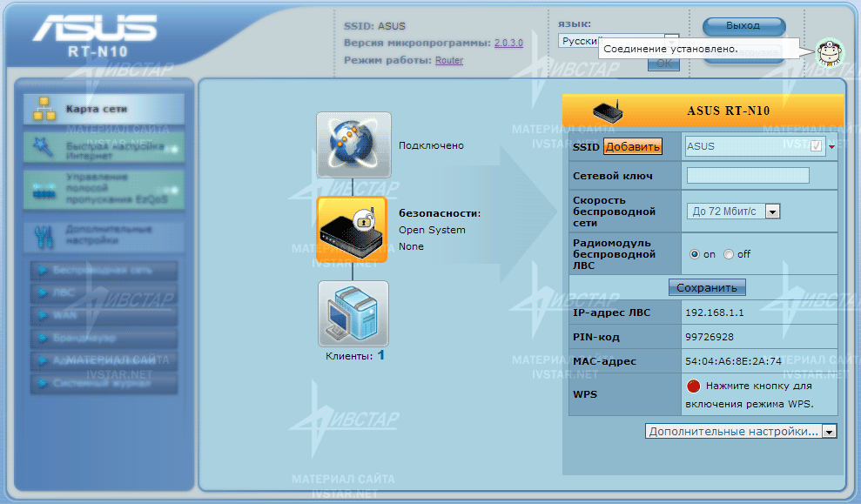This screenshot has width=861, height=504.
Task: Select the orange router security icon
Action: (x=352, y=230)
